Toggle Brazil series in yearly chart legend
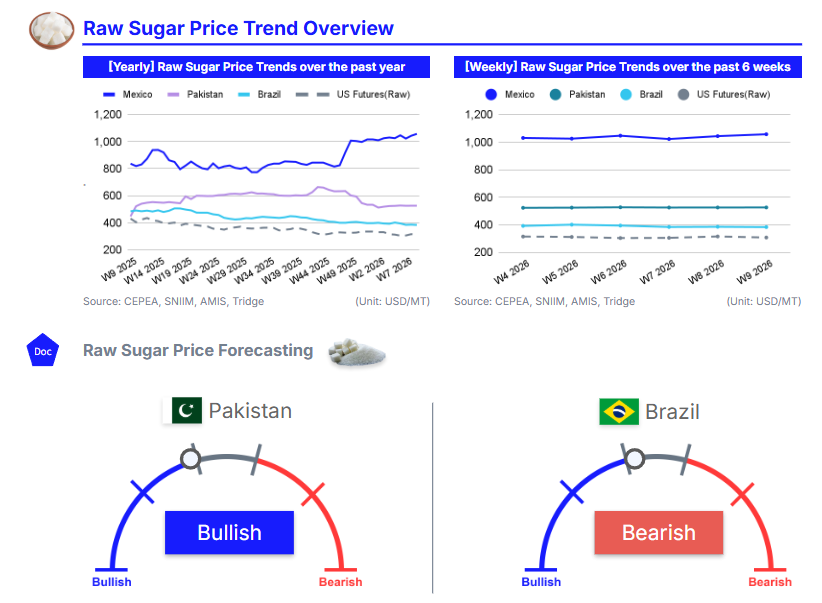822x603 pixels. point(260,94)
